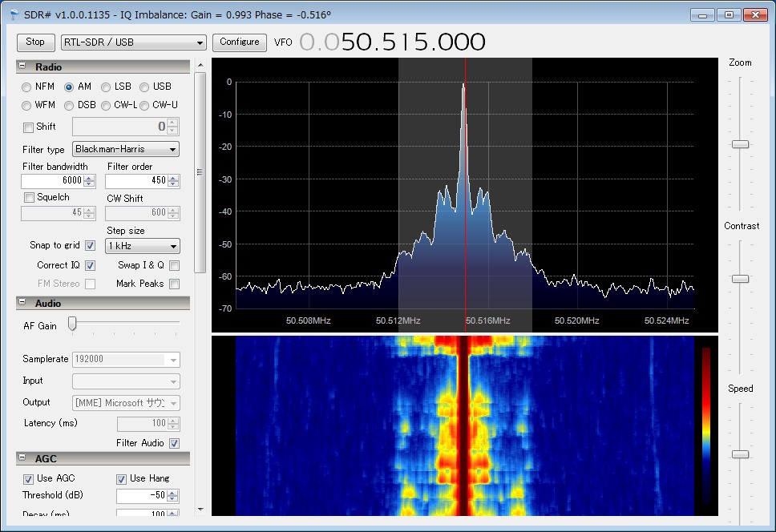This screenshot has width=776, height=532.
Task: Click the Zoom slider handle
Action: (x=740, y=144)
